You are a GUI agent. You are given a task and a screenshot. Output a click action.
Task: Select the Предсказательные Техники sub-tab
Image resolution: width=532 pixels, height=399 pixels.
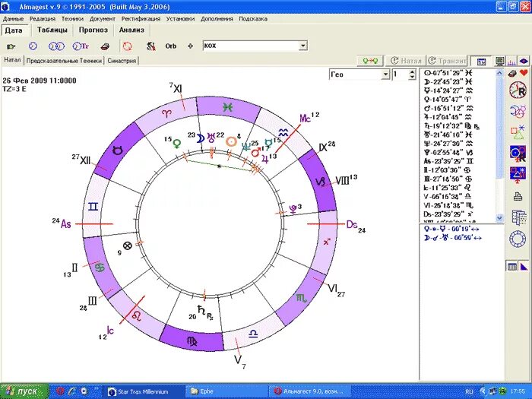[64, 61]
